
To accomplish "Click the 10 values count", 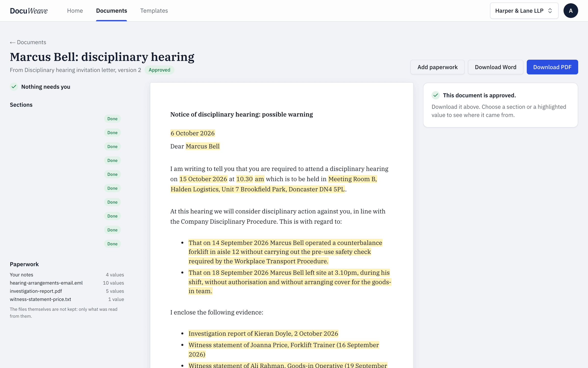I will click(x=113, y=283).
